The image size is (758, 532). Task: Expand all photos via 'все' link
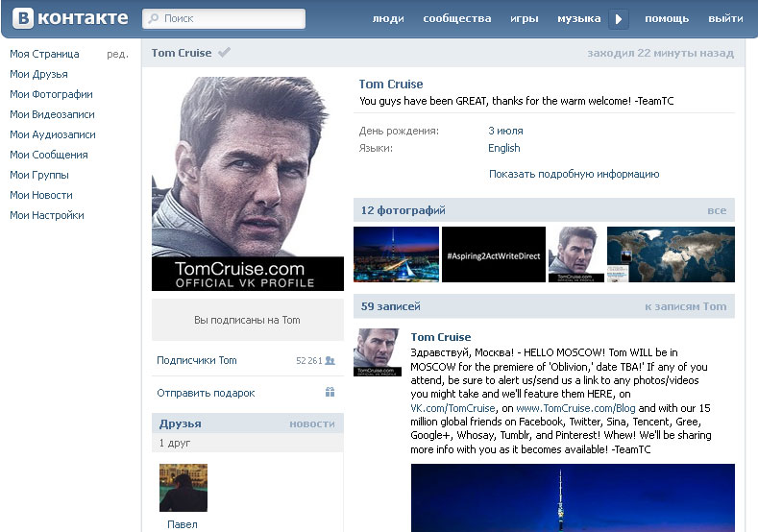(x=717, y=210)
